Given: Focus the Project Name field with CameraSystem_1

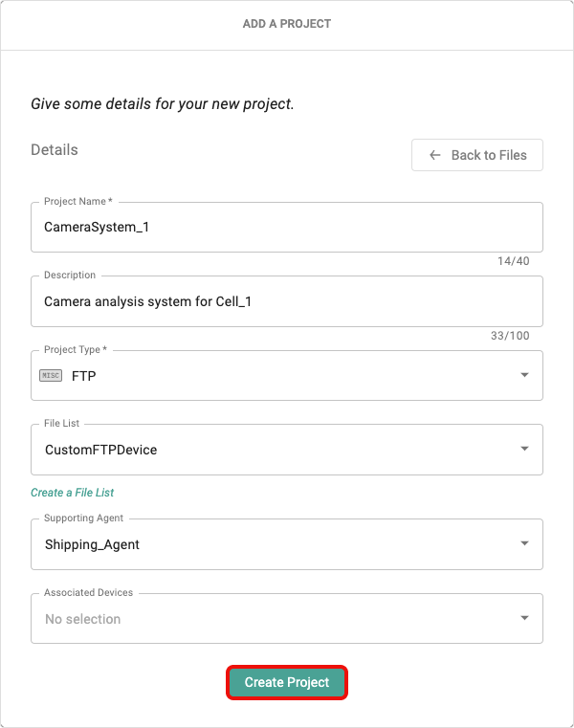Looking at the screenshot, I should pyautogui.click(x=287, y=228).
